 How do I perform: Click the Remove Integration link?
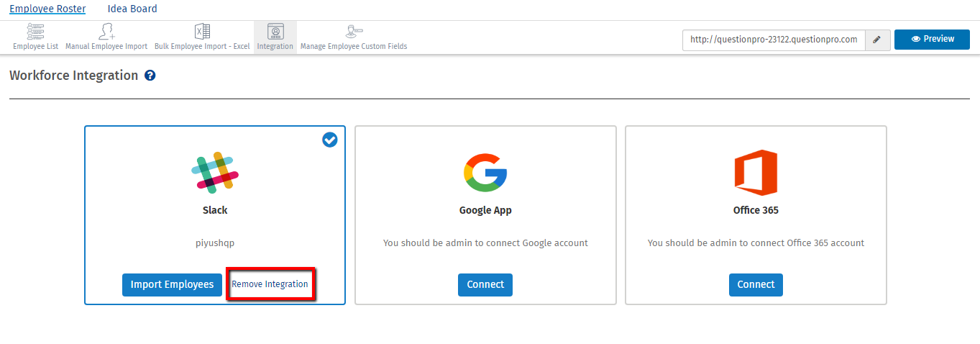click(270, 284)
